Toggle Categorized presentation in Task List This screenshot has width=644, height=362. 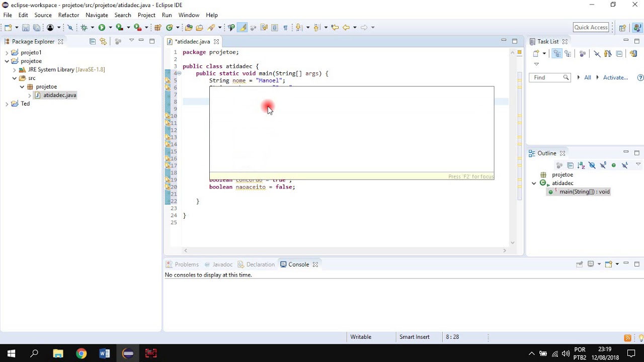(x=557, y=53)
